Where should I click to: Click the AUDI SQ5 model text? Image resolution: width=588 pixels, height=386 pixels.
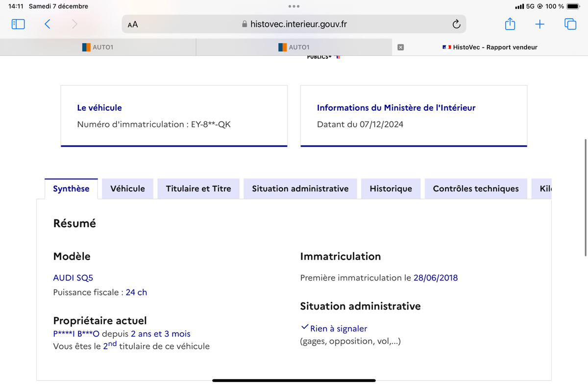[73, 278]
